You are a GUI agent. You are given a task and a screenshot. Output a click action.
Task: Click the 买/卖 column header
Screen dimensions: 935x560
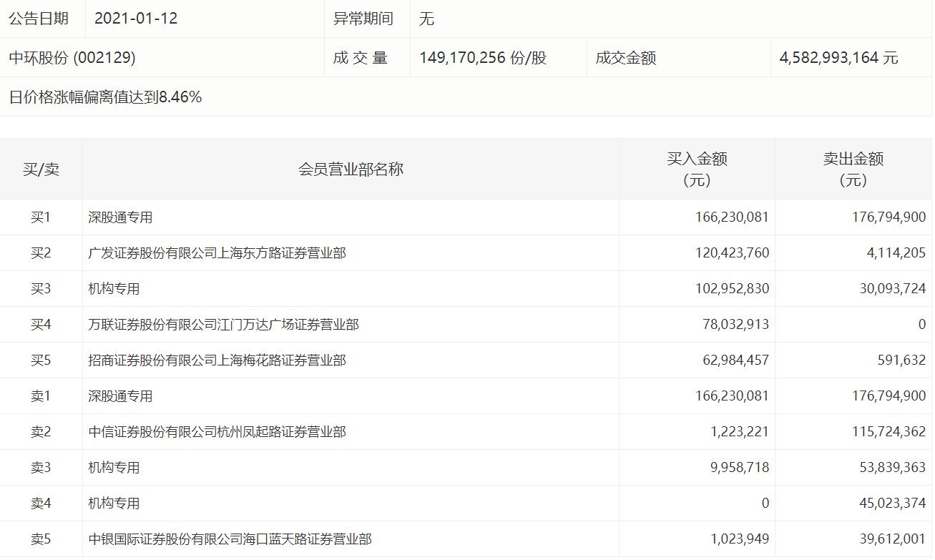click(41, 170)
